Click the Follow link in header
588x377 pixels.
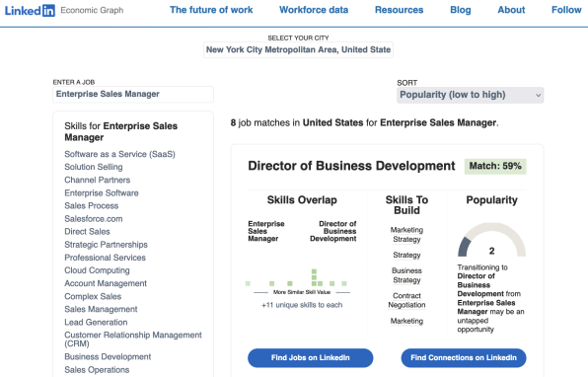pyautogui.click(x=566, y=10)
